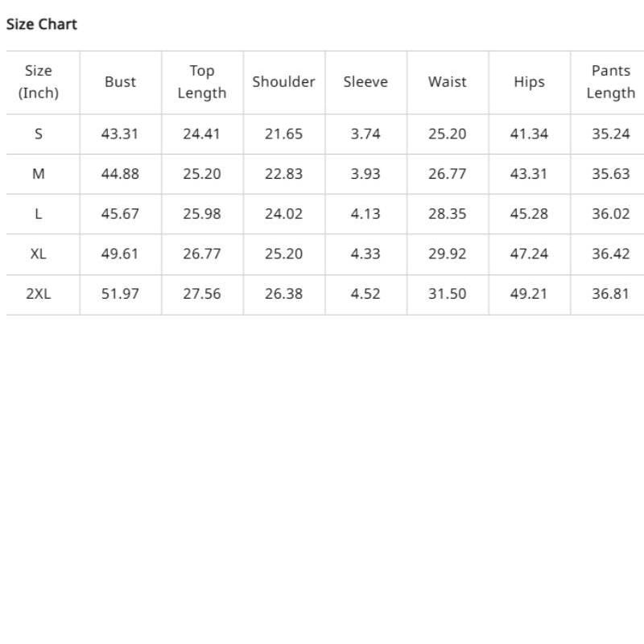This screenshot has height=644, width=644.
Task: Click the Size Chart heading
Action: coord(42,24)
